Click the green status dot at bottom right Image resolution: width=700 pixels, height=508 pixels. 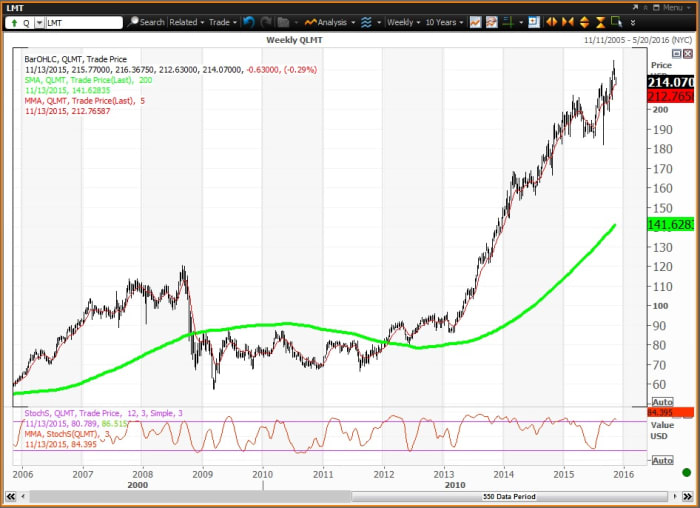pyautogui.click(x=687, y=472)
